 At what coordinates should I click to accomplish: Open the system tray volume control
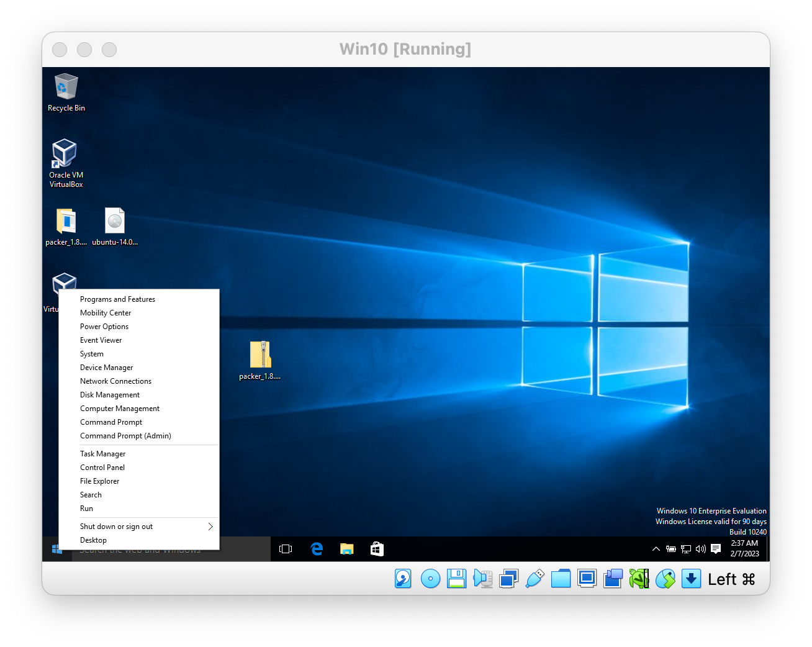click(x=701, y=549)
